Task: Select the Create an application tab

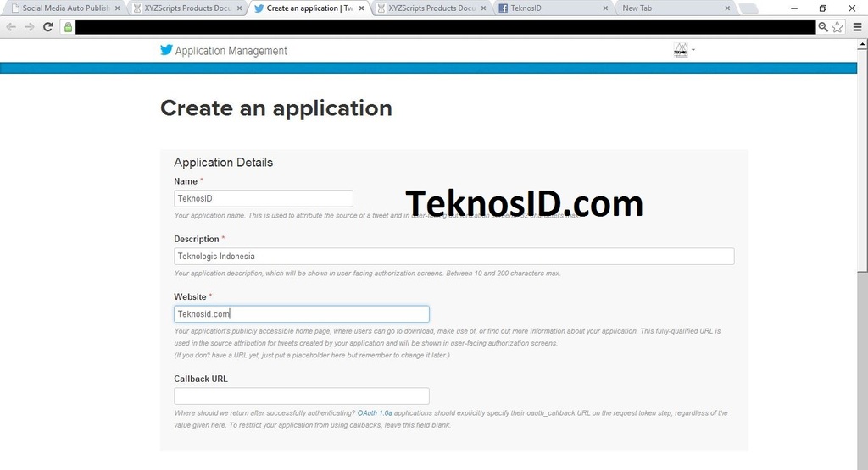Action: click(308, 8)
